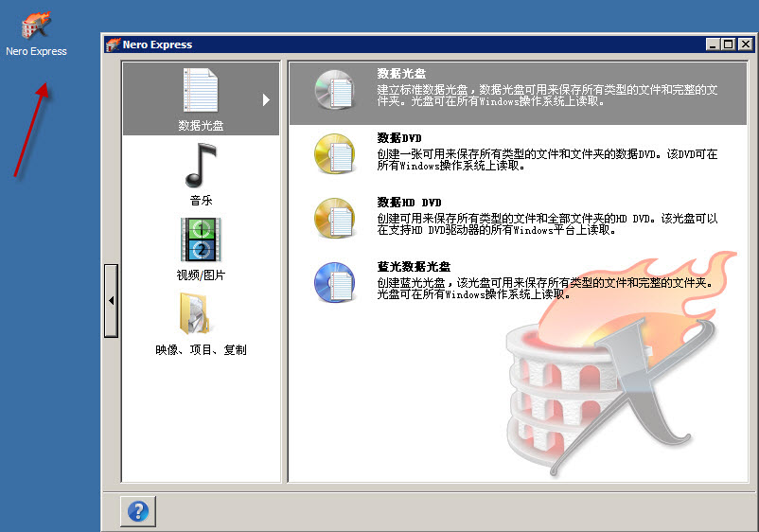The image size is (759, 532).
Task: Expand the arrow beside 数据光盘 category
Action: (266, 99)
